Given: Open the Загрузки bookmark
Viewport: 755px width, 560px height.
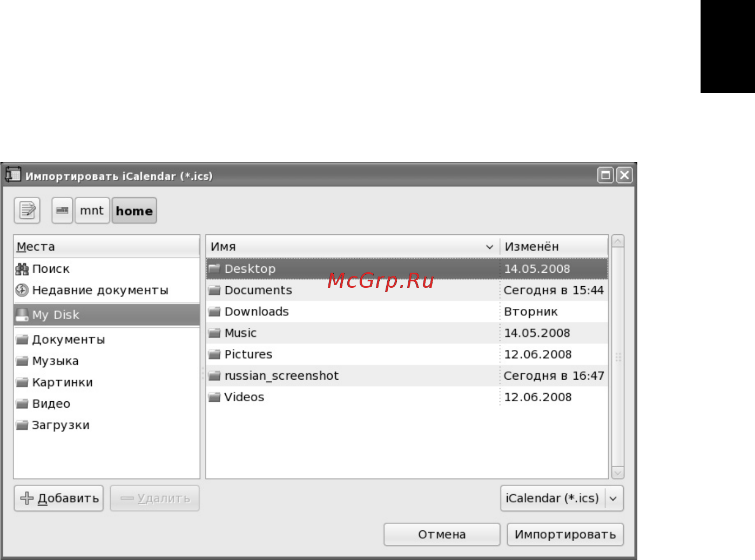Looking at the screenshot, I should (x=107, y=425).
